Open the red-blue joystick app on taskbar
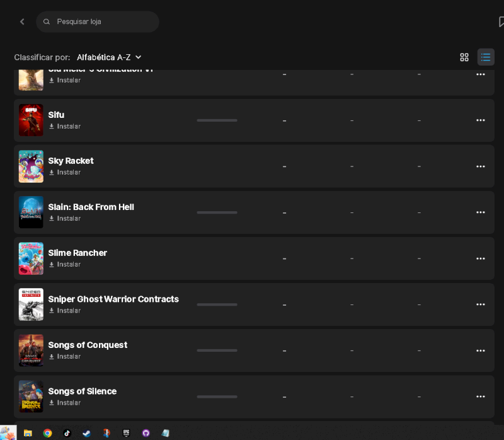504x440 pixels. click(x=106, y=433)
